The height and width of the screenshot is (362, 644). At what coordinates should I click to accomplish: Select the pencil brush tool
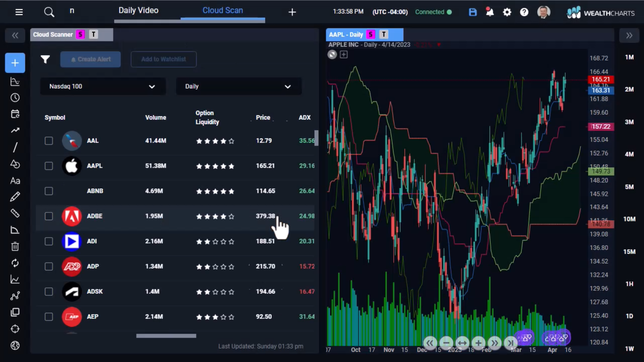tap(15, 197)
